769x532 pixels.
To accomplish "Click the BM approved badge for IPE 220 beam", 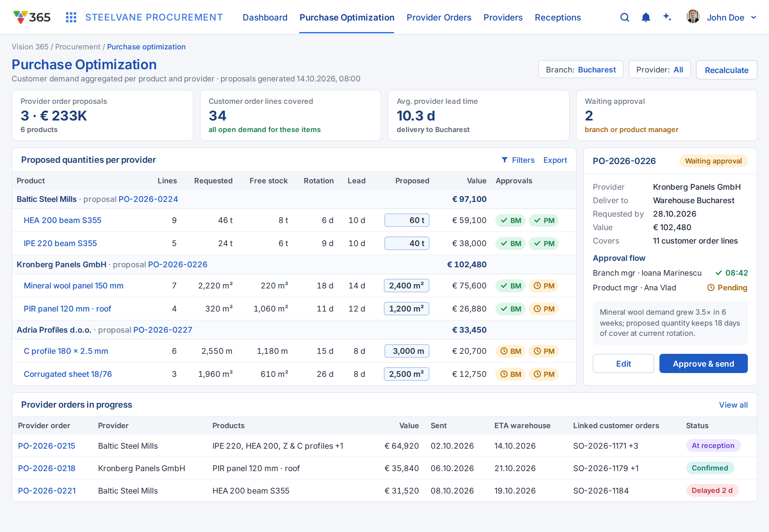I will pos(510,243).
